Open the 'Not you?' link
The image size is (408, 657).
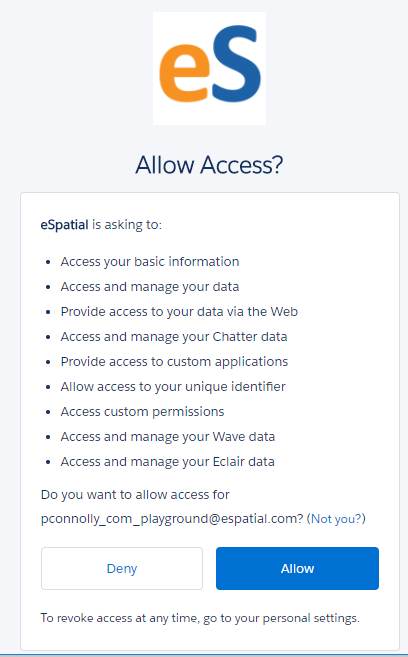tap(336, 519)
